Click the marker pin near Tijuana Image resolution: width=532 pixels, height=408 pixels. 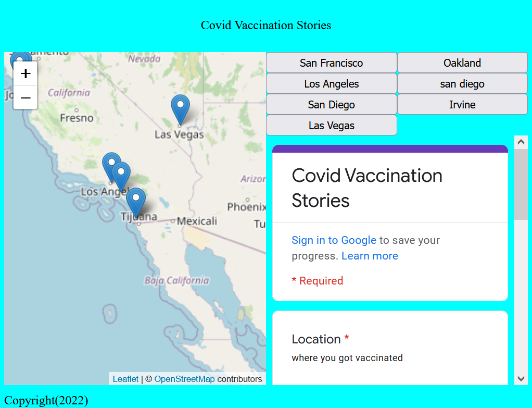pos(136,201)
